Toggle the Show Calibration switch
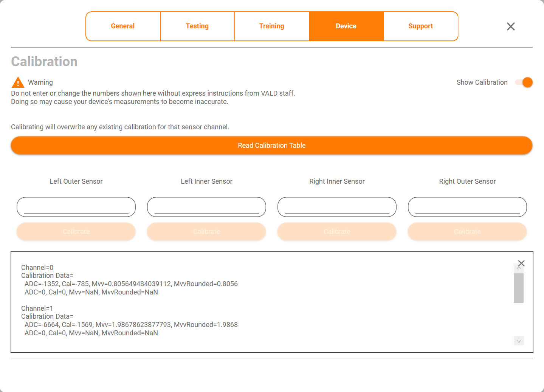Image resolution: width=544 pixels, height=392 pixels. pyautogui.click(x=524, y=82)
